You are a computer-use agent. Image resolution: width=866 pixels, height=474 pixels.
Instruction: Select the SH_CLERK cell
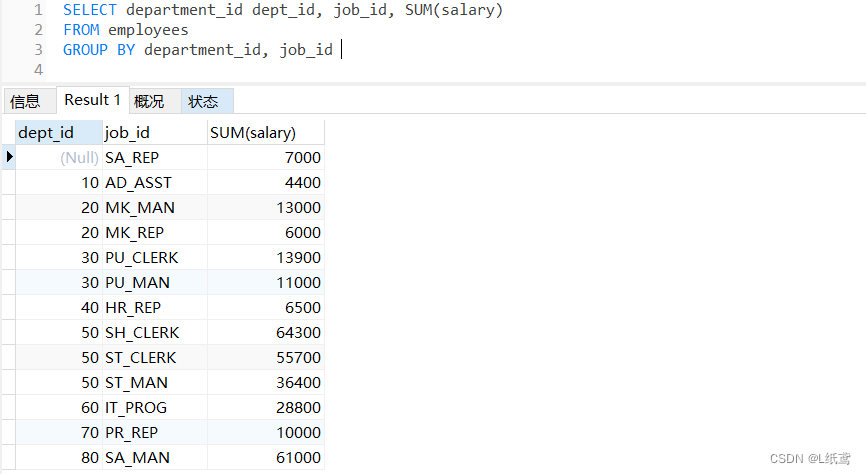(x=155, y=333)
